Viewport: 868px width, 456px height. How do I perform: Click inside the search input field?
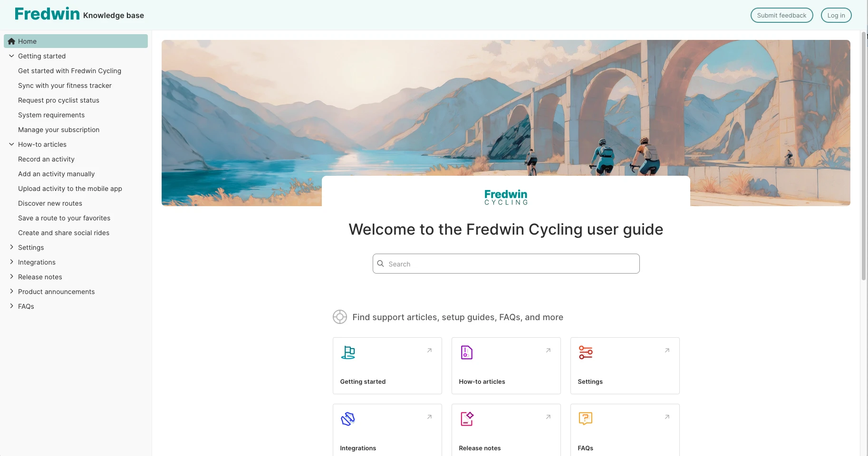tap(505, 264)
